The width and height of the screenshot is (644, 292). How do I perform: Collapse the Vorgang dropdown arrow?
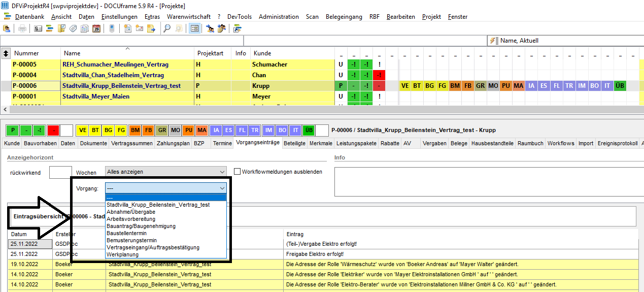[222, 188]
